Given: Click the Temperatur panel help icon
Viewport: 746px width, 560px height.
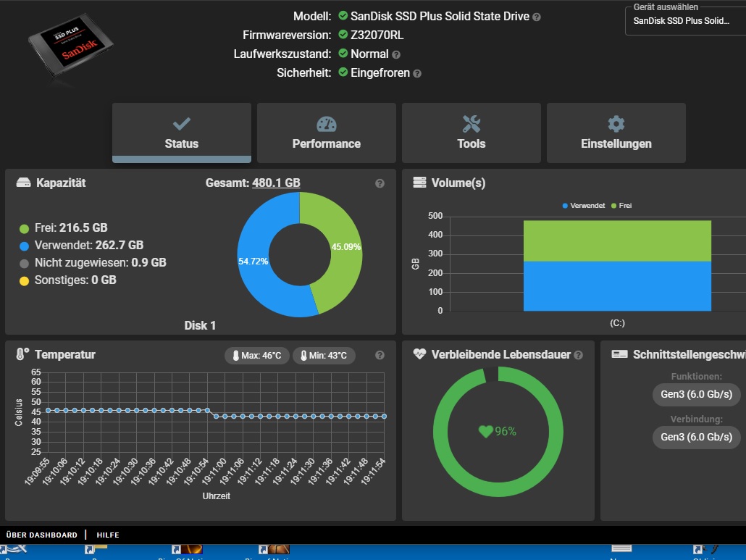Looking at the screenshot, I should (x=380, y=355).
